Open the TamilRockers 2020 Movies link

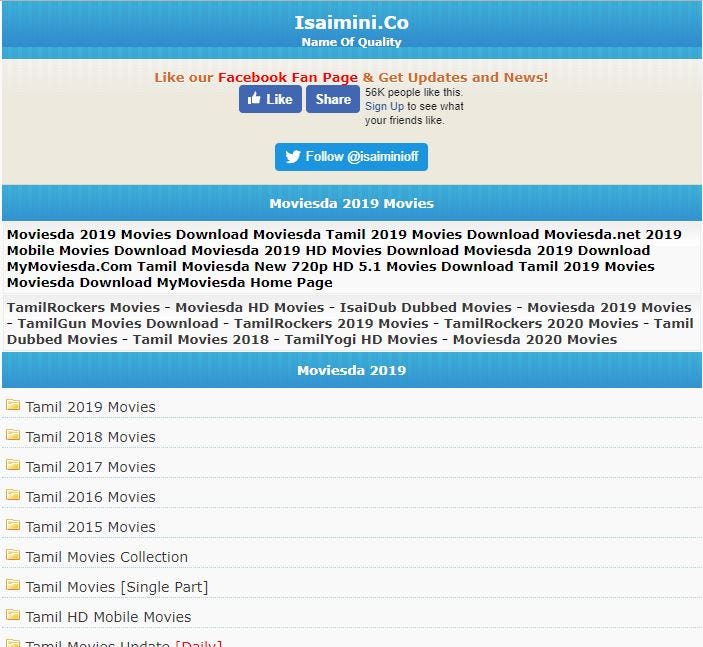tap(541, 324)
